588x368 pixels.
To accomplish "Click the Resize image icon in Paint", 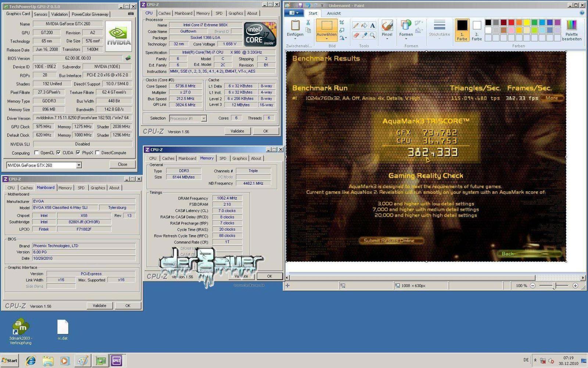I will 342,30.
